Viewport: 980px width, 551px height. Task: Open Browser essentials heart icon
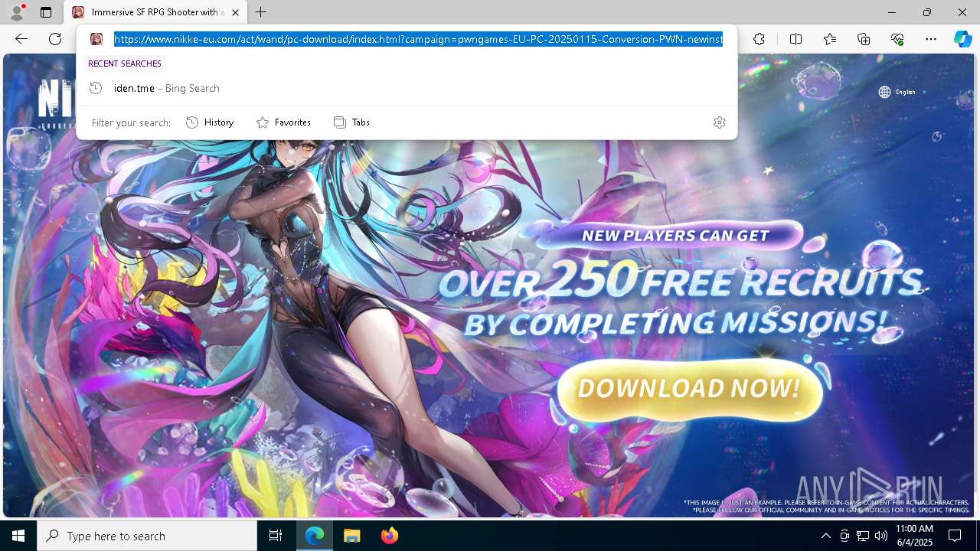click(x=897, y=39)
